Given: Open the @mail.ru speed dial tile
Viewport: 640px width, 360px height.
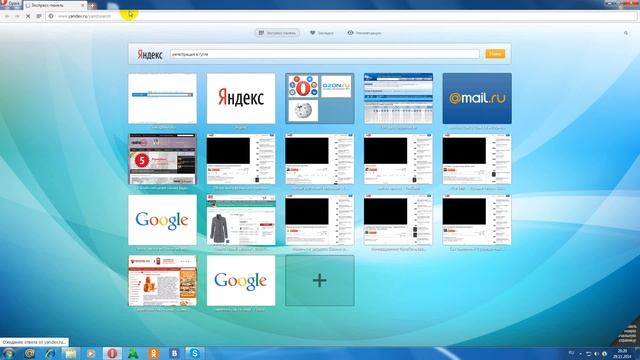Looking at the screenshot, I should (x=477, y=98).
